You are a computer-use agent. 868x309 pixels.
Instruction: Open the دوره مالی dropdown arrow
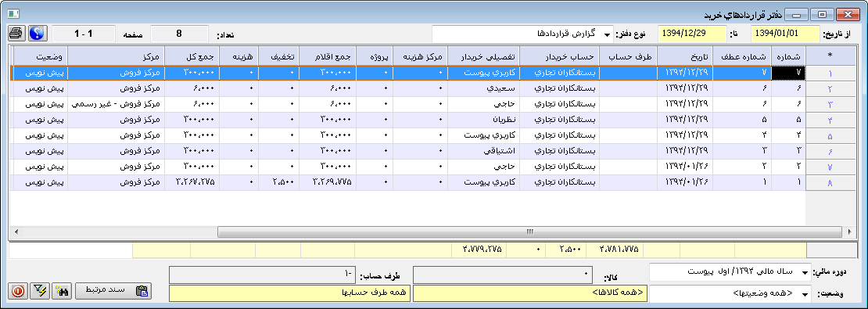coord(805,272)
